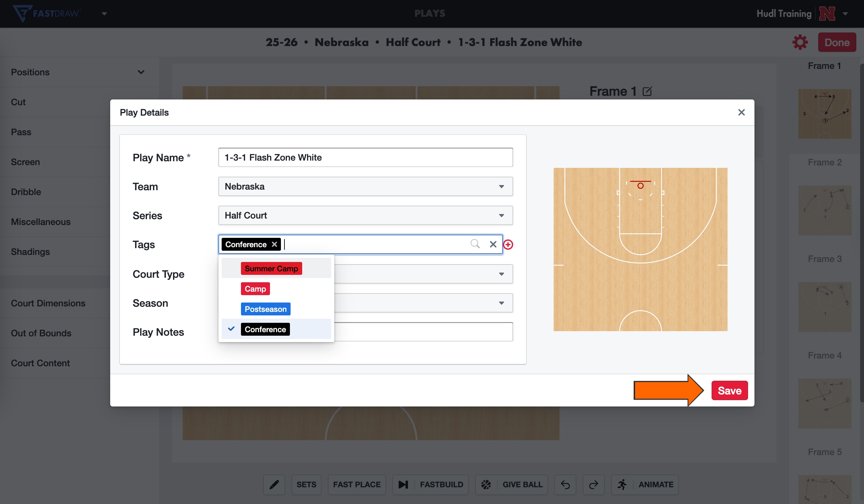Viewport: 864px width, 504px height.
Task: Click the Frame 1 edit pencil icon
Action: [x=647, y=91]
